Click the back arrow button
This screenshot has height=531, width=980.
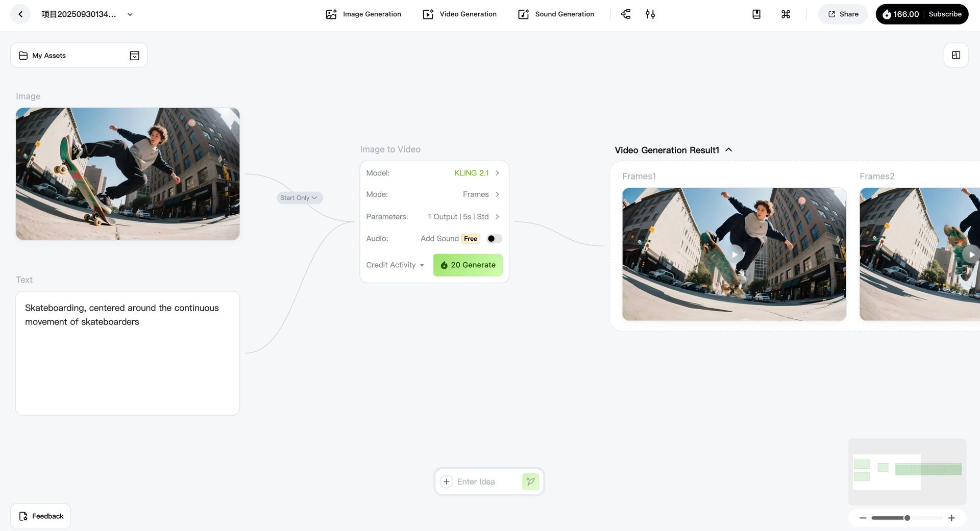tap(20, 14)
